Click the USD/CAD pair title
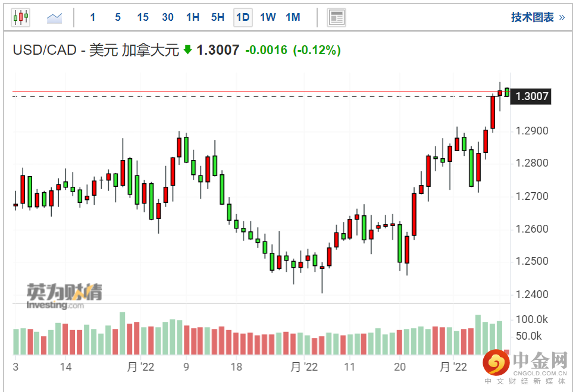Screen dimensions: 576x392 coord(46,51)
